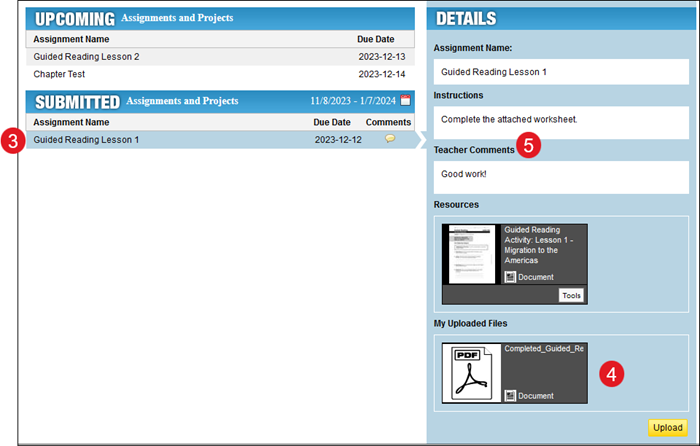Sort submitted list by Assignment Name column
This screenshot has height=446, width=700.
click(x=71, y=122)
